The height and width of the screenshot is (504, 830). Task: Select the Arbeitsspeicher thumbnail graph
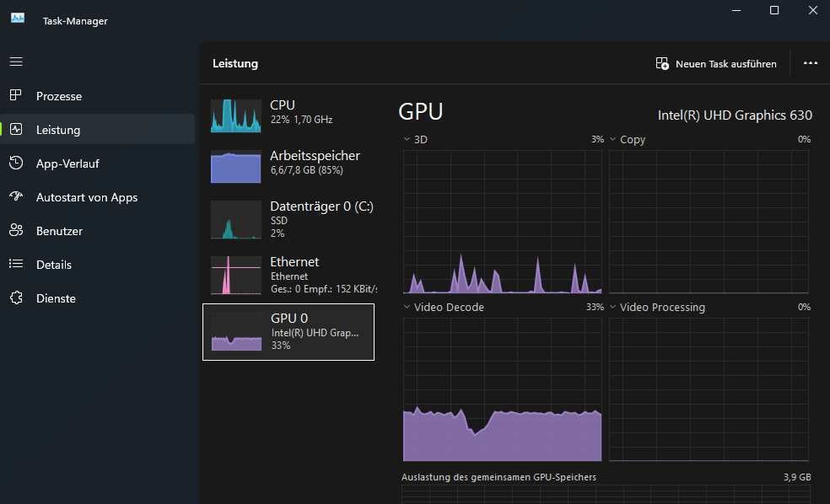(235, 167)
